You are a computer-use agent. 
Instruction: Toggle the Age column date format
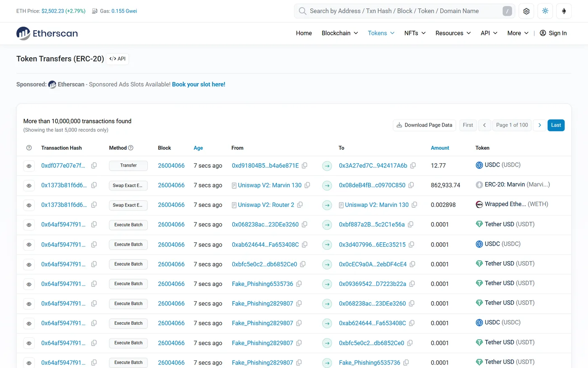(x=198, y=148)
